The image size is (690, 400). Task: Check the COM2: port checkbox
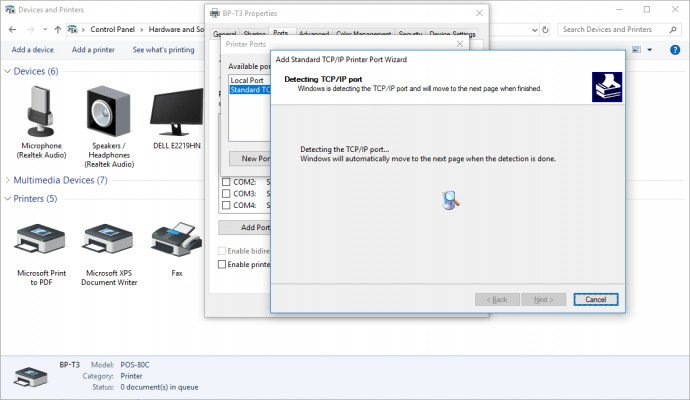click(x=226, y=182)
